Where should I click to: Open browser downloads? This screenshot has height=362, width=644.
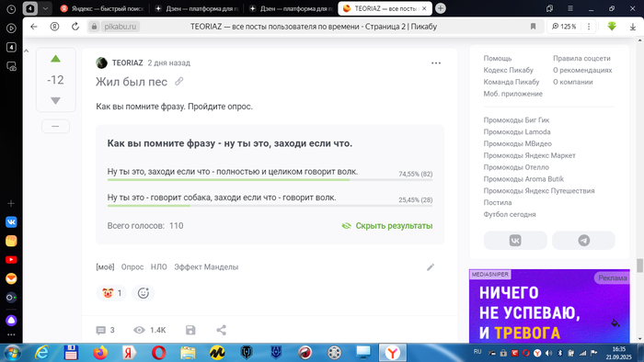click(x=633, y=27)
